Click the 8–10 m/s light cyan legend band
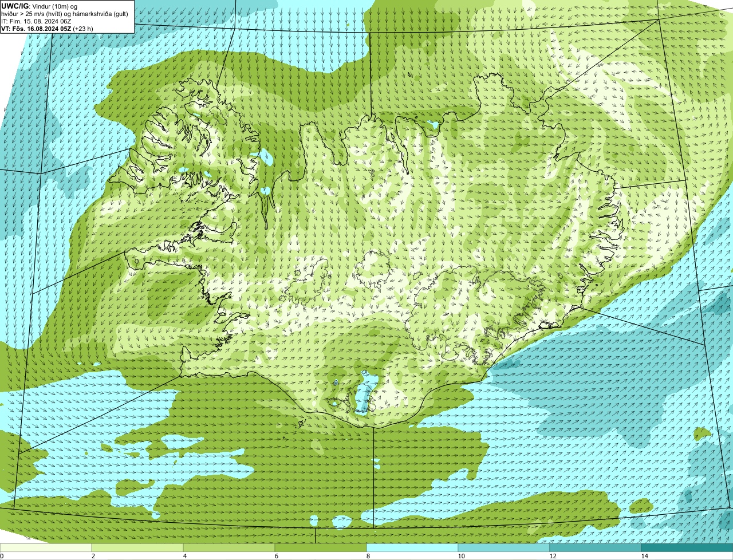Image resolution: width=733 pixels, height=560 pixels. [412, 547]
